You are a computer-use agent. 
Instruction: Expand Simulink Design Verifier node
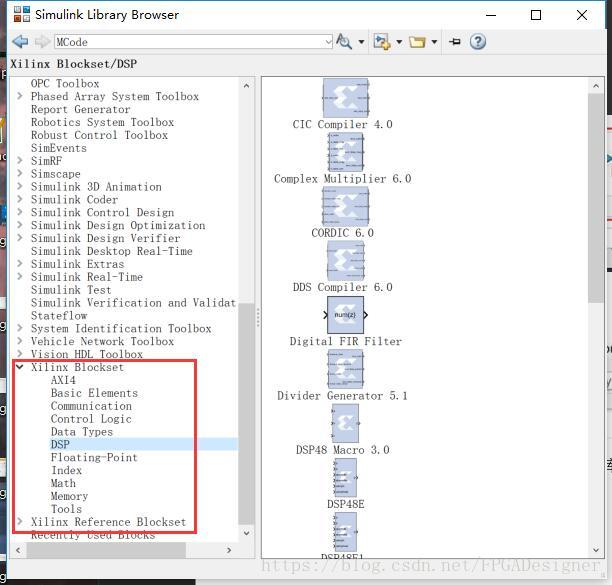pos(20,237)
